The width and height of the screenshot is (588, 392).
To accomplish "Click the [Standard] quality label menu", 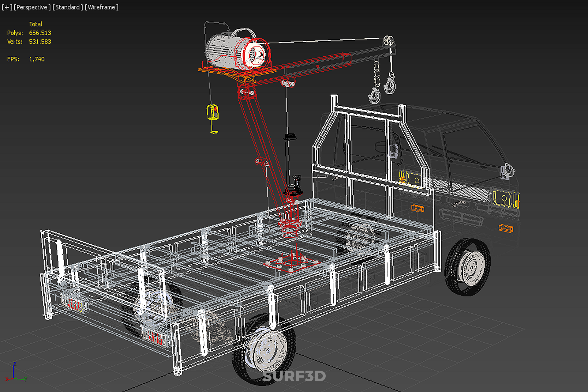I will click(x=67, y=7).
